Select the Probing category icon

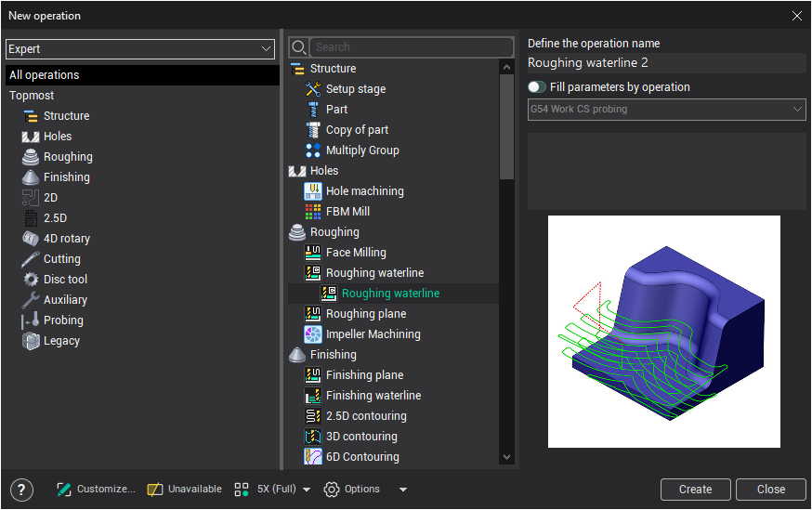(30, 320)
